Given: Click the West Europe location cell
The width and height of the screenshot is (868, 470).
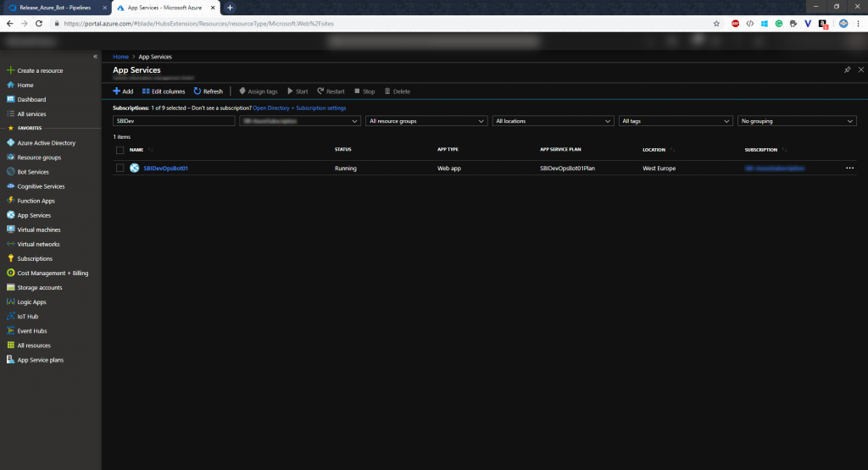Looking at the screenshot, I should (x=659, y=168).
